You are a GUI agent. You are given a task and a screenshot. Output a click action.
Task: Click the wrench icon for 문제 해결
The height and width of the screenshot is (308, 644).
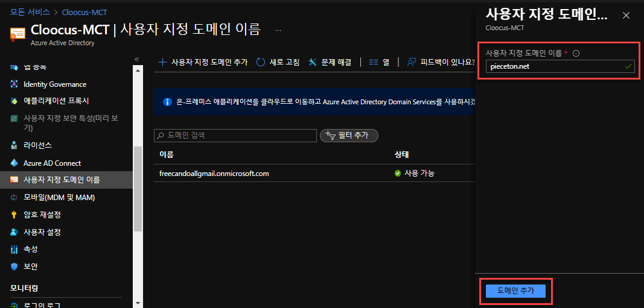313,62
